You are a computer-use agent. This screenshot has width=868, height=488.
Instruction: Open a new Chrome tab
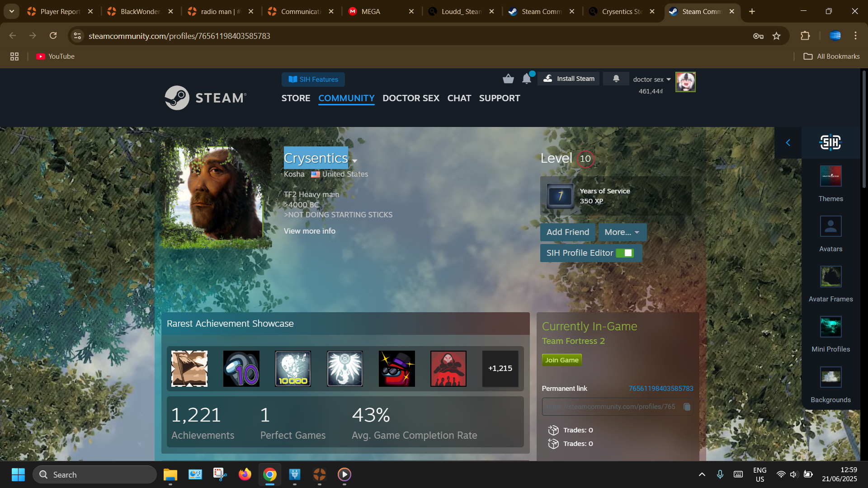[752, 12]
